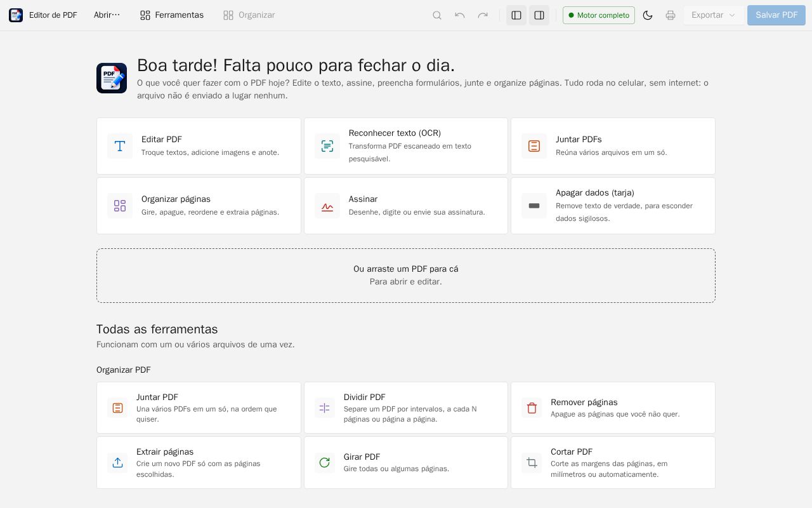Click the Extrair páginas upload icon

tap(117, 463)
